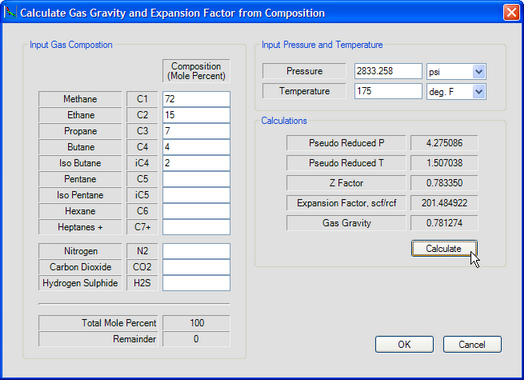Screen dimensions: 524x380
Task: Click the Expansion Factor, scf/rcf label
Action: click(x=346, y=203)
